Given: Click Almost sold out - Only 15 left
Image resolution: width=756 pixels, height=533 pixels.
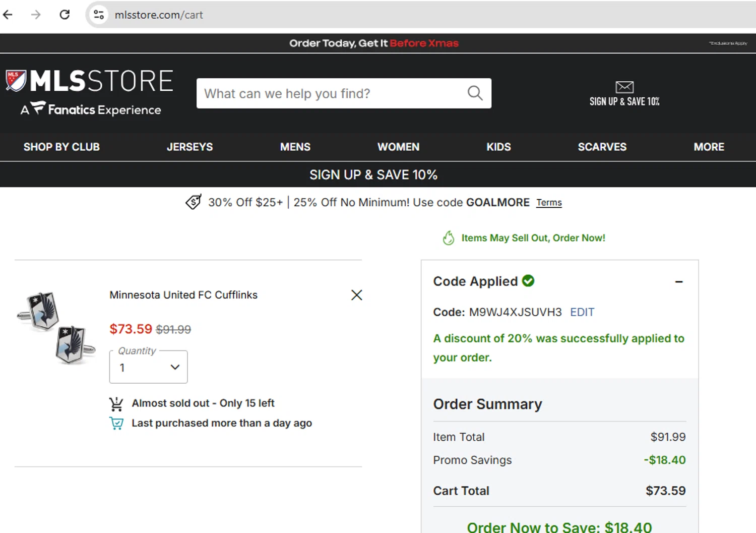Looking at the screenshot, I should (x=203, y=403).
